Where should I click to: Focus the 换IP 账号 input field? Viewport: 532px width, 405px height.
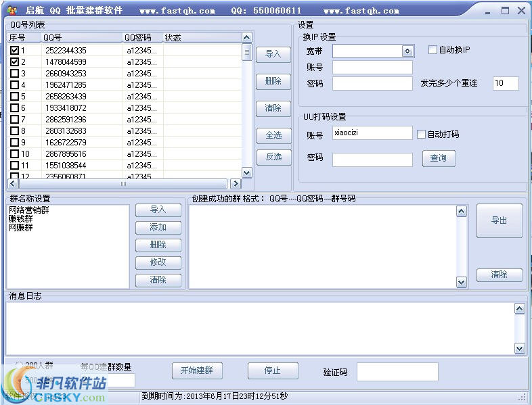372,68
